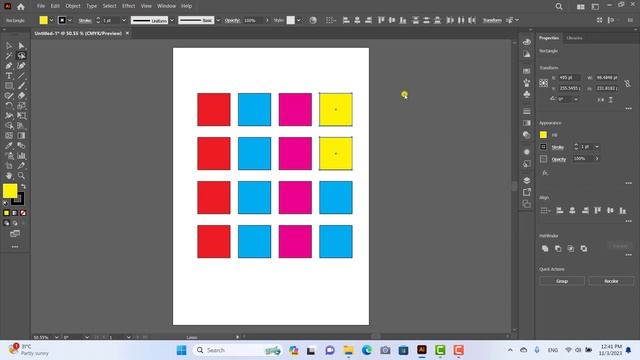This screenshot has height=360, width=640.
Task: Click the Pathfinder Unite button
Action: 545,248
